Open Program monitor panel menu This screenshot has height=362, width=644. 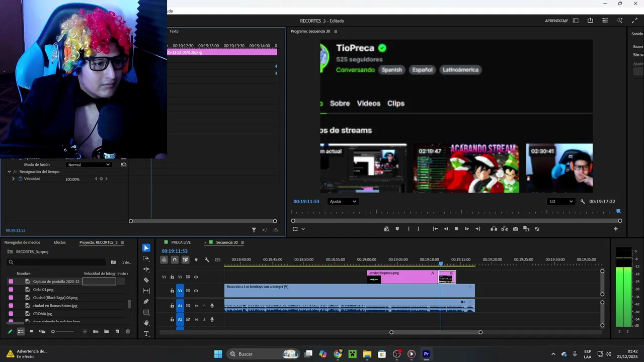coord(336,31)
